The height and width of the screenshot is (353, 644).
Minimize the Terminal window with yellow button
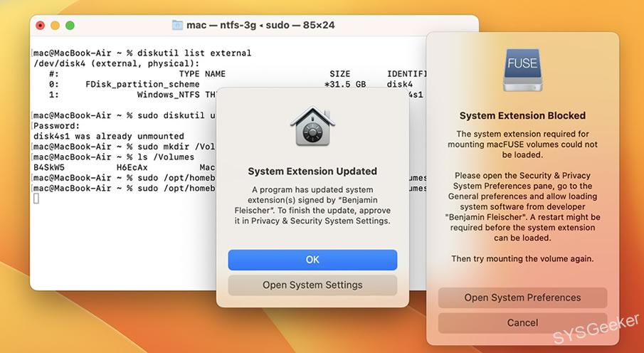(x=55, y=26)
